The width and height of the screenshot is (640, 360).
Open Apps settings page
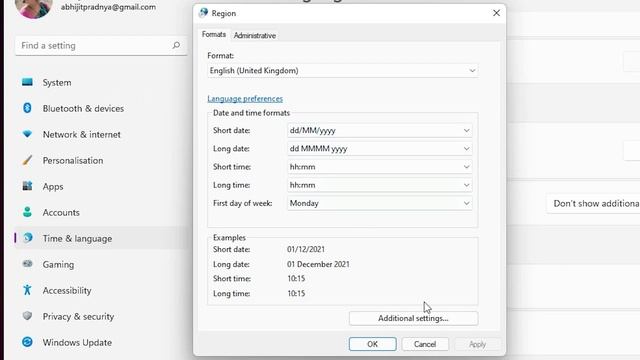101,187
